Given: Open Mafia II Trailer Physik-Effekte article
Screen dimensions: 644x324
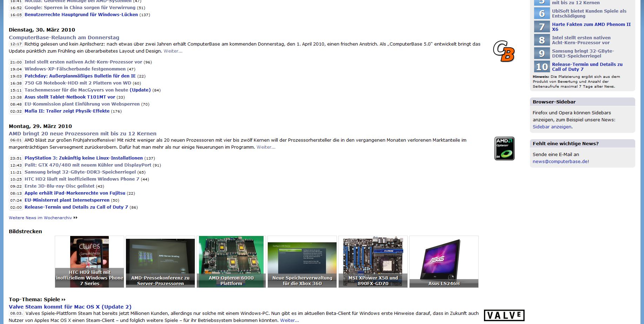Looking at the screenshot, I should [67, 111].
